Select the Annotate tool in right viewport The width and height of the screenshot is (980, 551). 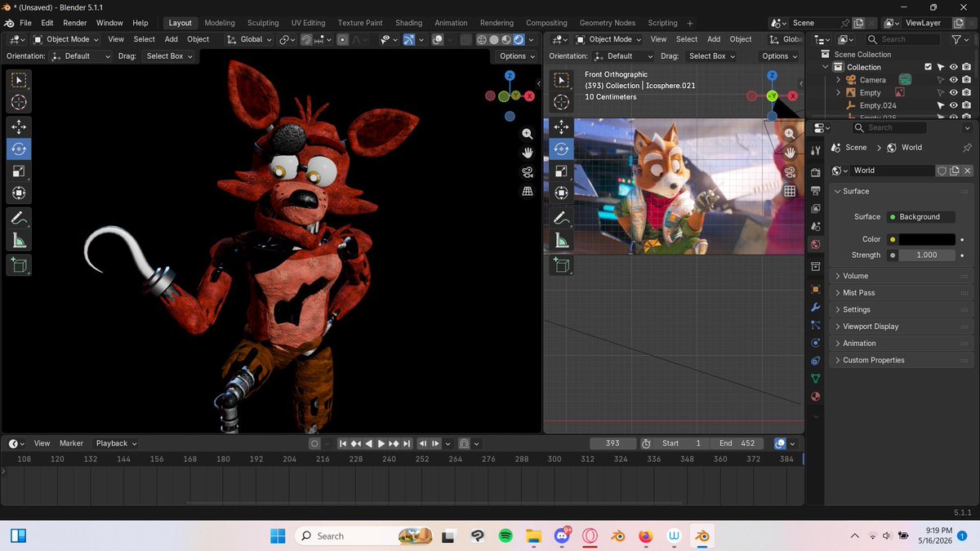tap(561, 218)
